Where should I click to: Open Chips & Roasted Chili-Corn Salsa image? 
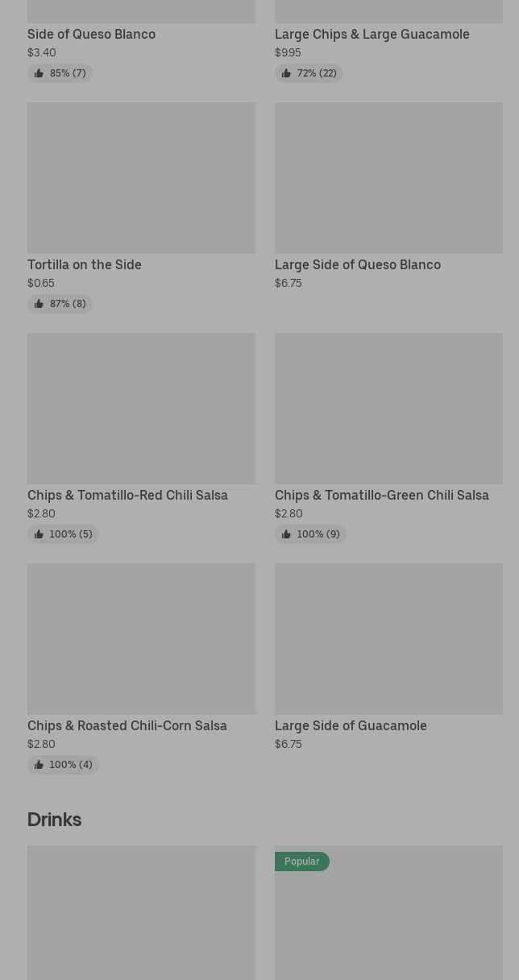pyautogui.click(x=141, y=639)
